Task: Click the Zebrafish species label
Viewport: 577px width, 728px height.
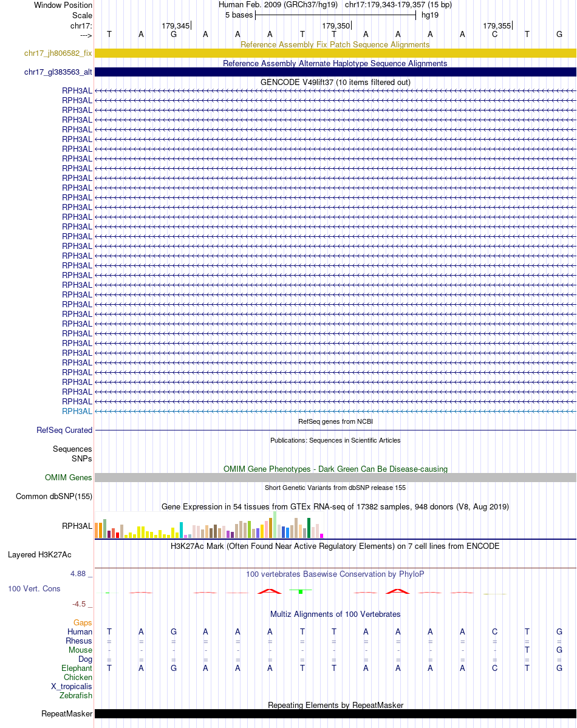Action: pos(76,695)
